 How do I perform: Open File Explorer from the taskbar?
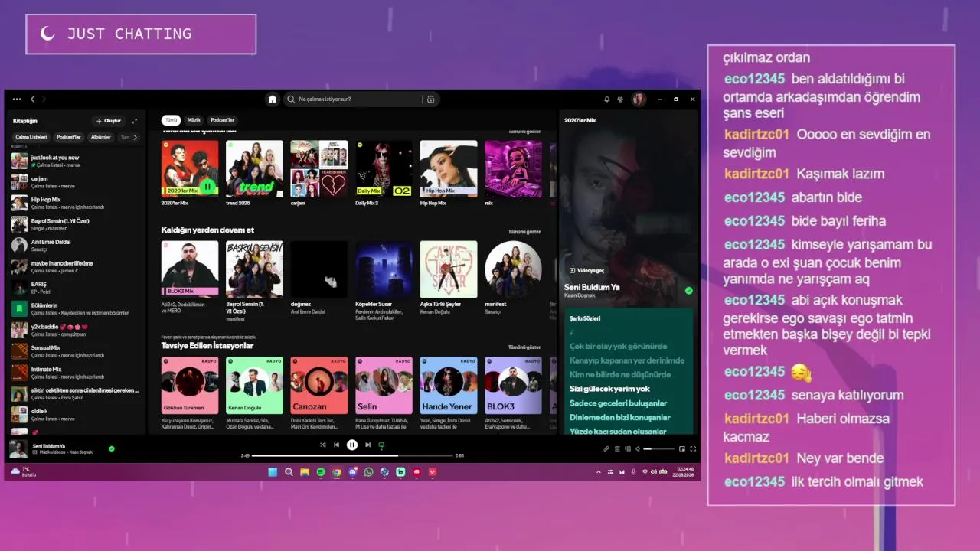pyautogui.click(x=305, y=472)
